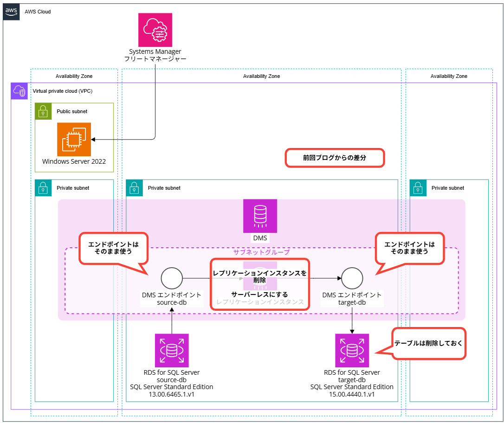Click version text "15.00.4440.1.v1"
This screenshot has height=423, width=504.
(352, 394)
